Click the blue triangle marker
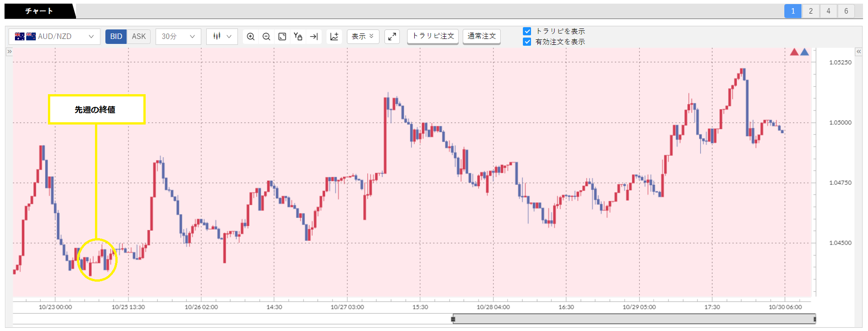Viewport: 868px width, 331px height. pyautogui.click(x=805, y=52)
